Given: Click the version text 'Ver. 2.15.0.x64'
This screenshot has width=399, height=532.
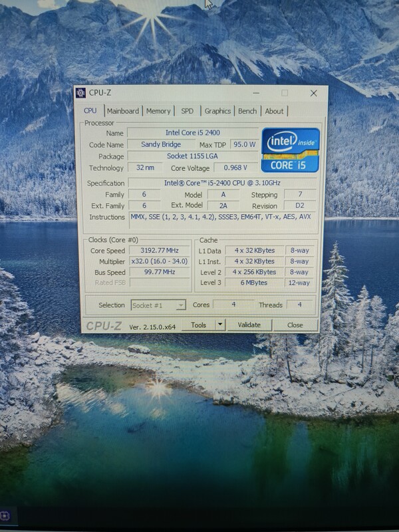Looking at the screenshot, I should coord(152,327).
